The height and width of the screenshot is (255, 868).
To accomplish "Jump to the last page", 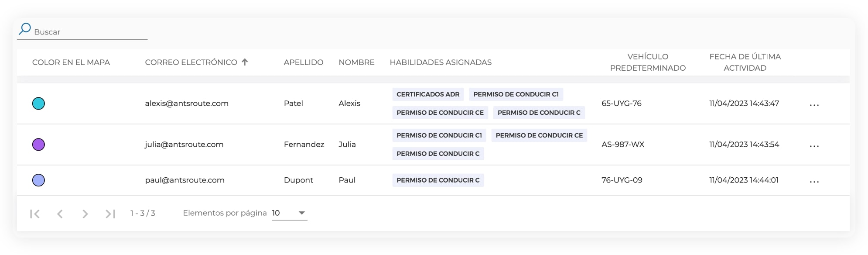I will point(110,214).
